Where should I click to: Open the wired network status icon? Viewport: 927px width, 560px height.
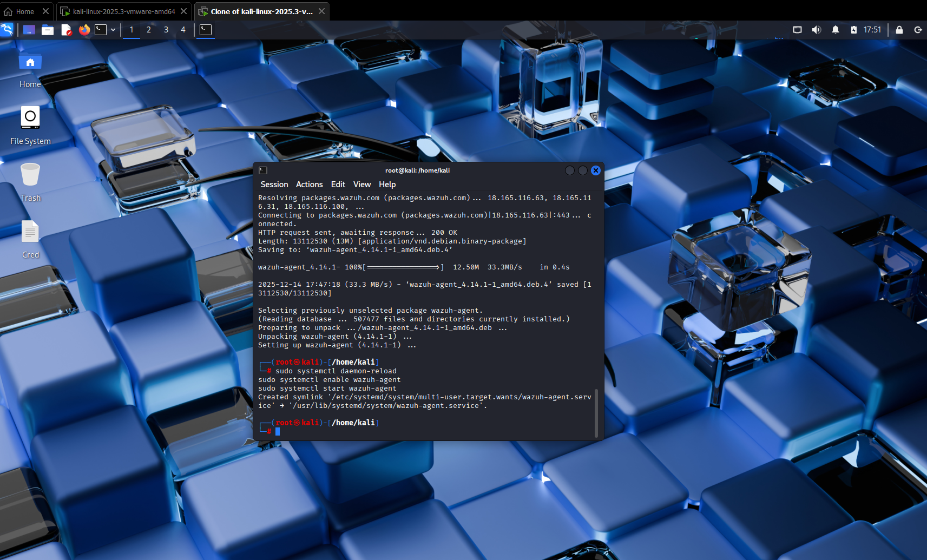[798, 30]
